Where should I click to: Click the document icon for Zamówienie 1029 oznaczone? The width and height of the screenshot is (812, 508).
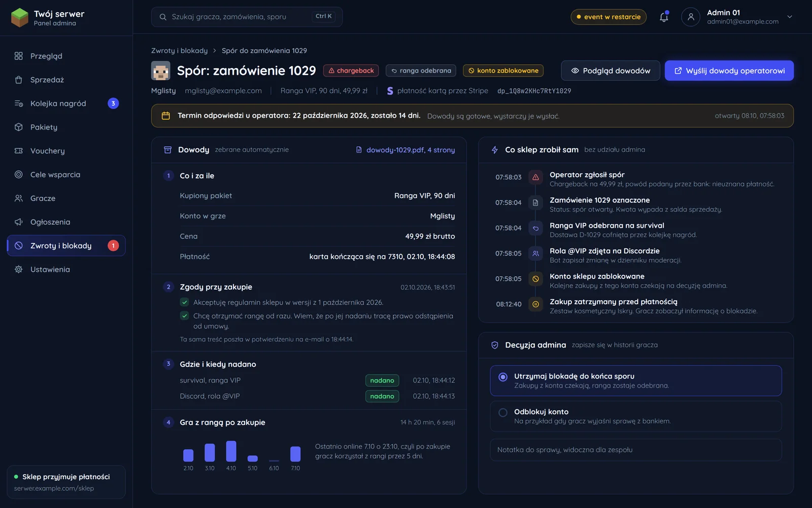(535, 203)
